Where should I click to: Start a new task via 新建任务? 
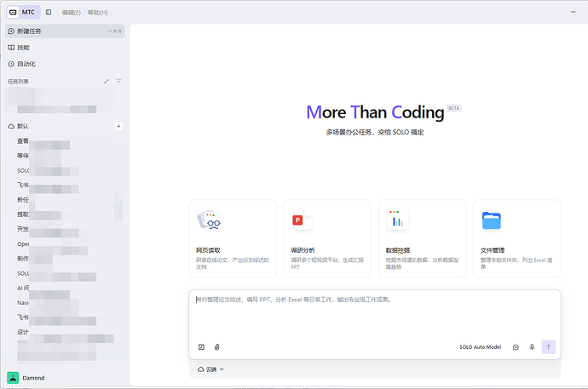65,31
